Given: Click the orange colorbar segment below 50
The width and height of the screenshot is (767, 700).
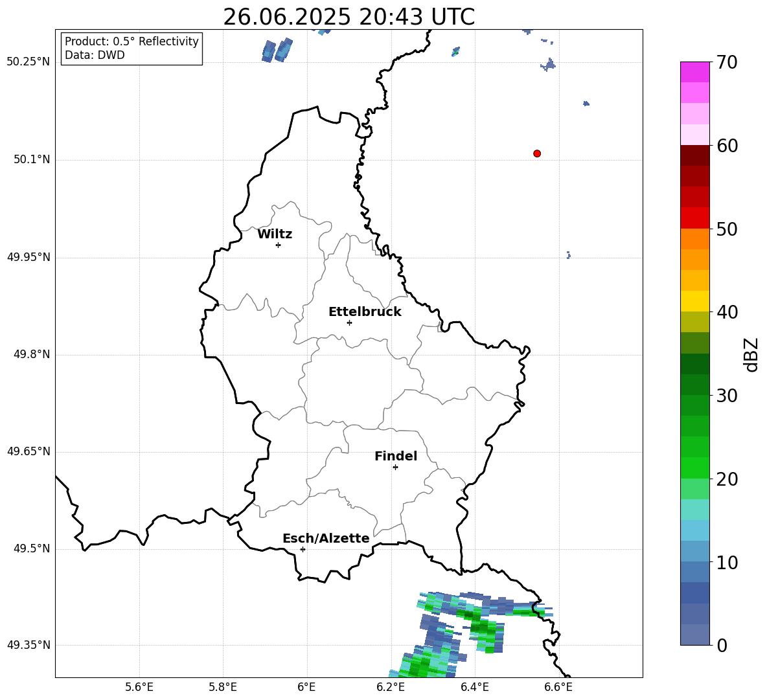Looking at the screenshot, I should [695, 239].
